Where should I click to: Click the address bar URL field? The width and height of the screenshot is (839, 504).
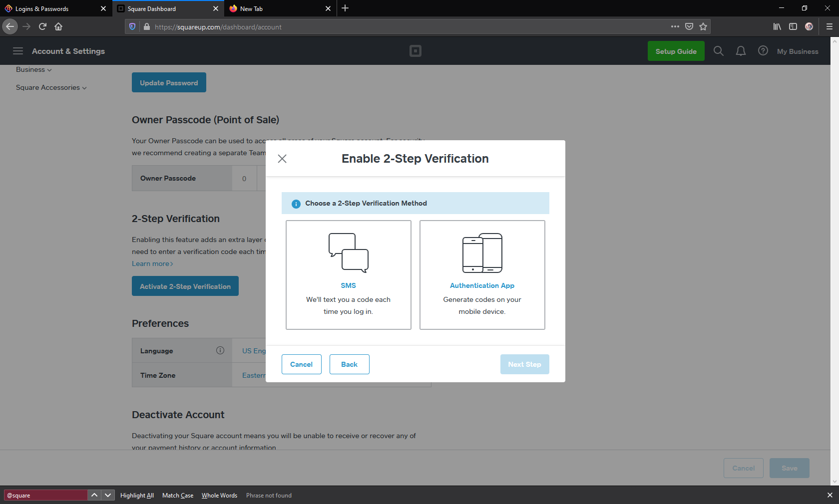pyautogui.click(x=410, y=27)
